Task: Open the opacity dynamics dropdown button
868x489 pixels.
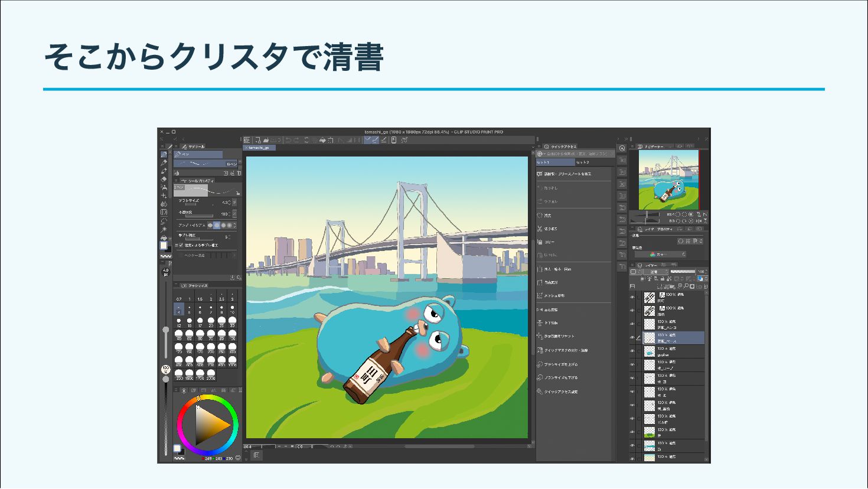Action: coord(234,214)
